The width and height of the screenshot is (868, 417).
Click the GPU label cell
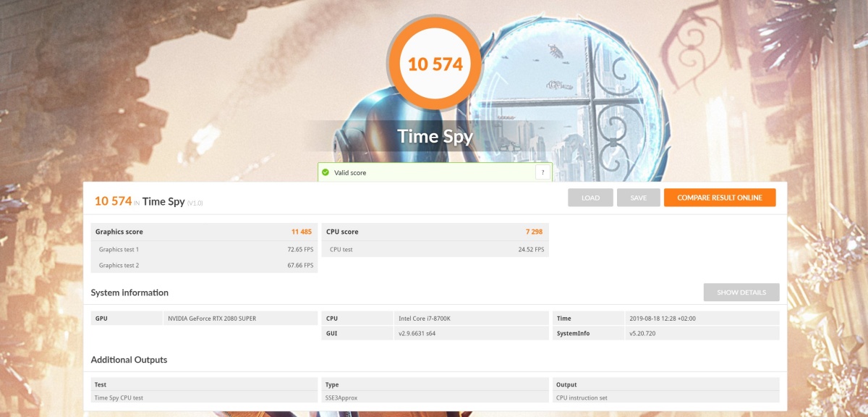tap(127, 318)
